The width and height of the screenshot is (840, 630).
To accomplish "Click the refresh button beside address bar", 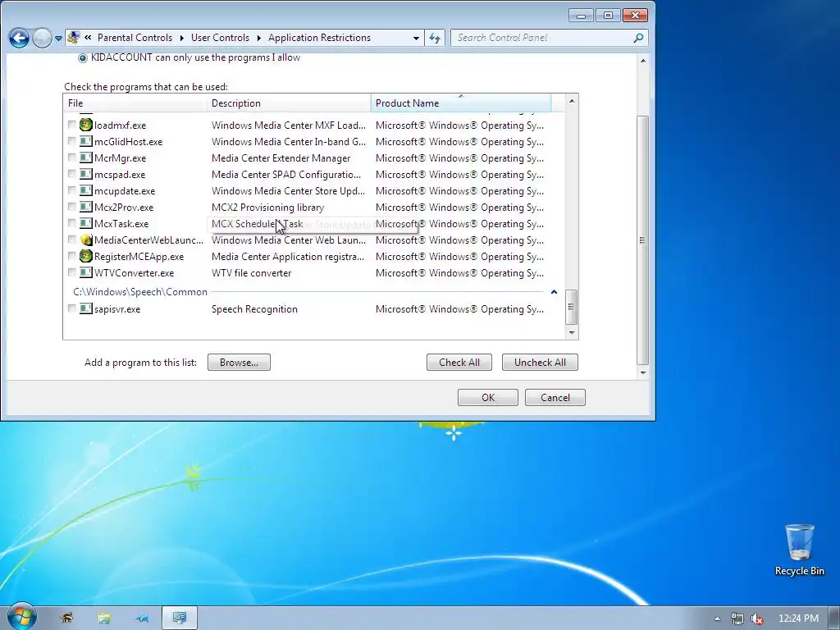I will click(x=435, y=38).
